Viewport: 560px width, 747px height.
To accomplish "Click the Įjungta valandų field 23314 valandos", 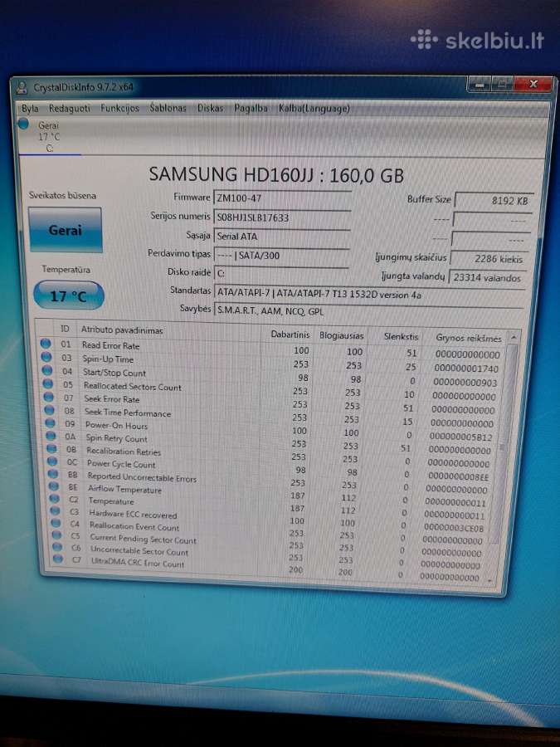I will [x=487, y=277].
